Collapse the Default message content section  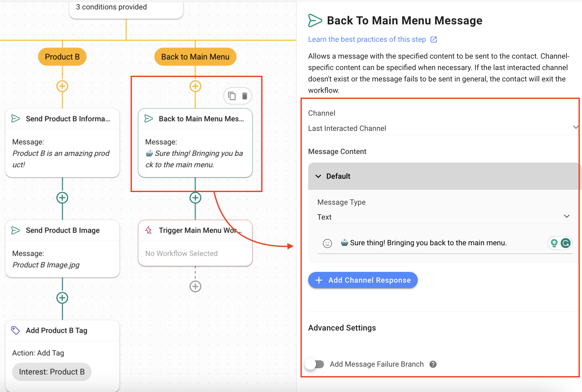(319, 176)
